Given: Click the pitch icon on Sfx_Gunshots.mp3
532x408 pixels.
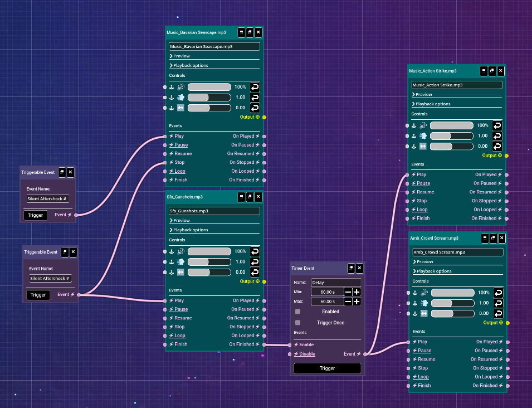Looking at the screenshot, I should (180, 261).
